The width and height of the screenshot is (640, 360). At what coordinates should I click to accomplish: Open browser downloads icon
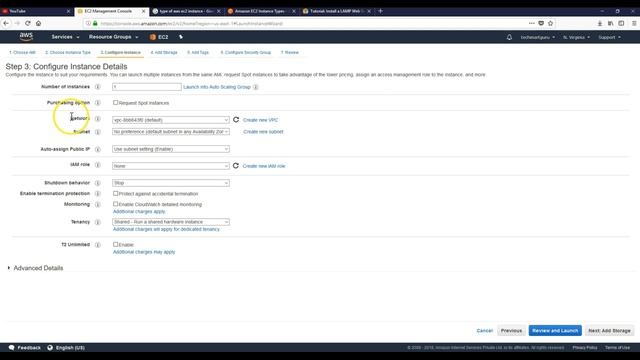pyautogui.click(x=600, y=23)
